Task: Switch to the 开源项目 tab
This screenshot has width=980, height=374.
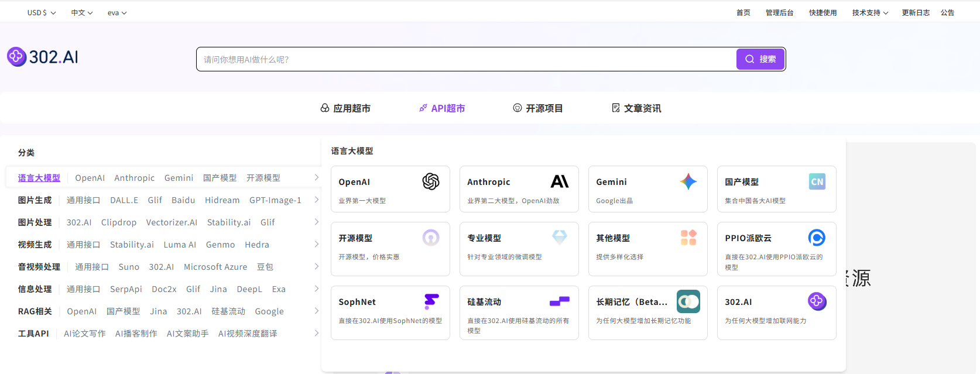Action: click(537, 108)
